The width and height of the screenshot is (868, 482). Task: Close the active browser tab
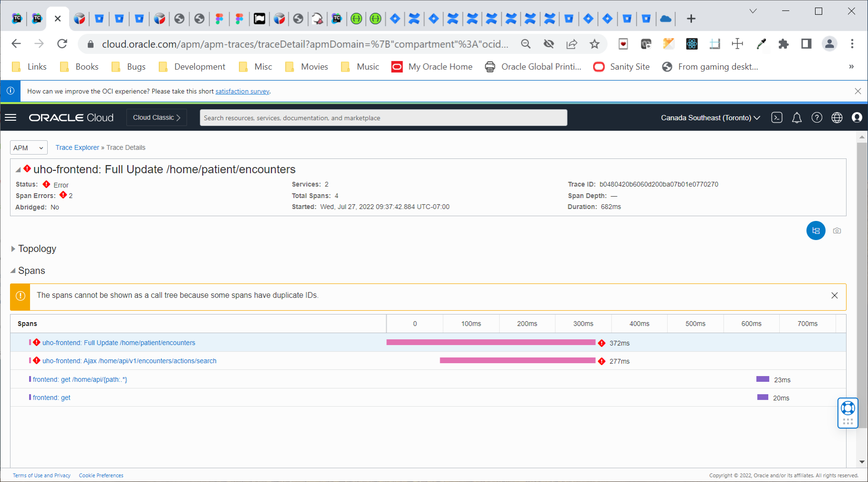click(x=58, y=19)
